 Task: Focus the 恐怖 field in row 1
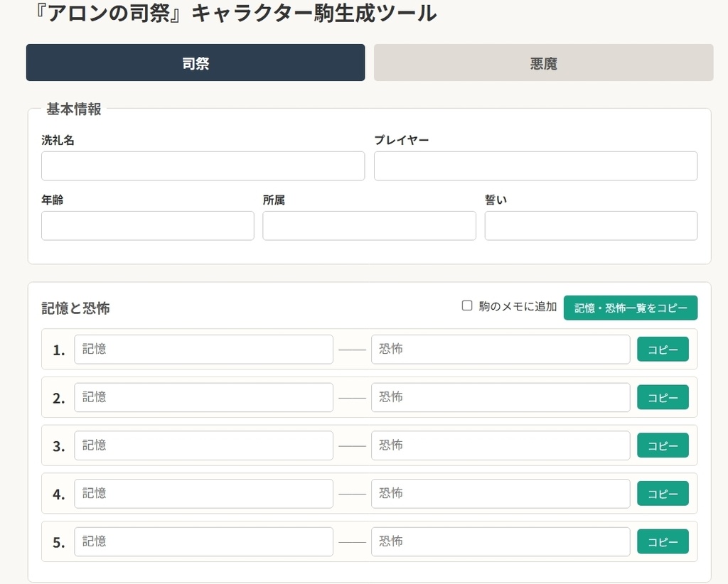pos(500,350)
